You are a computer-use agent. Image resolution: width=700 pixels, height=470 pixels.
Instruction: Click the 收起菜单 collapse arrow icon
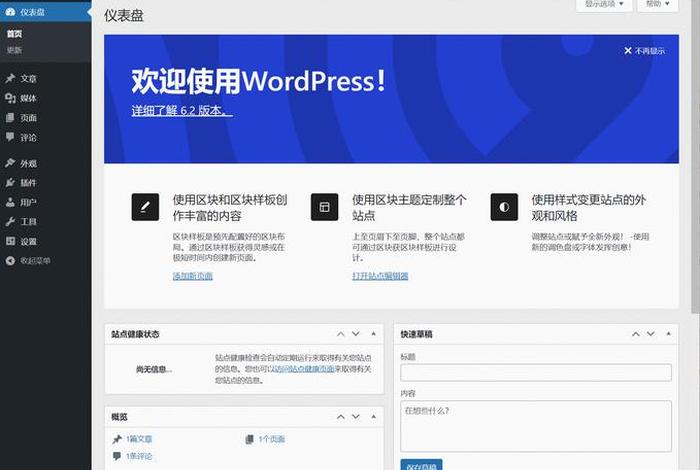tap(10, 261)
